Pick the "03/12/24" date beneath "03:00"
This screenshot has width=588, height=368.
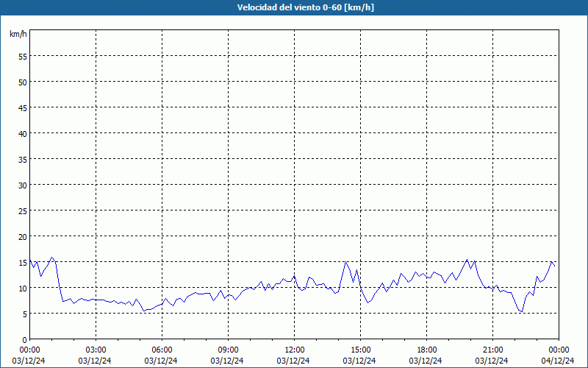(95, 361)
